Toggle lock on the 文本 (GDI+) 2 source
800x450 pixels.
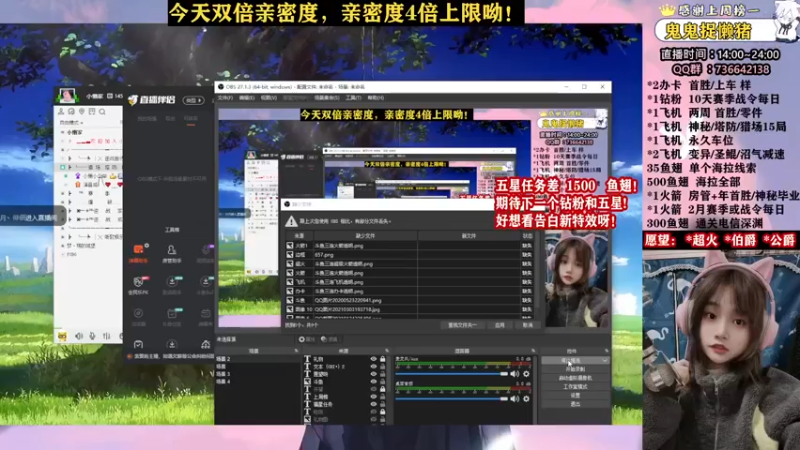(383, 366)
